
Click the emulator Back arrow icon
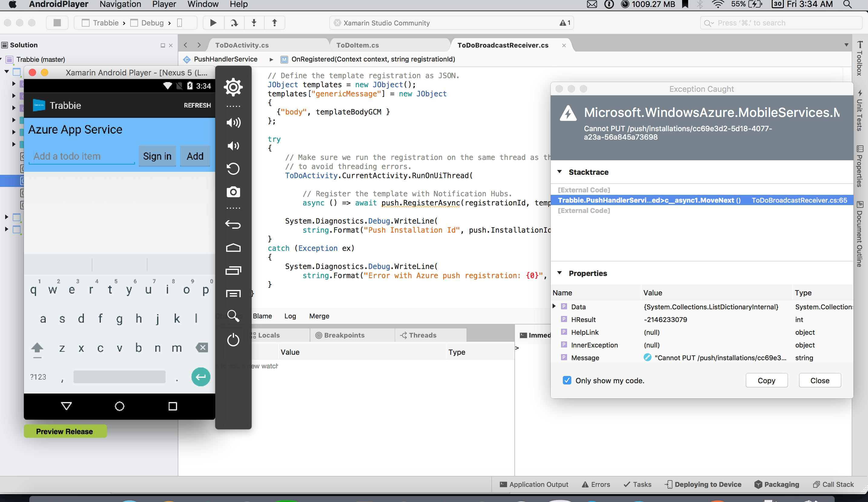(233, 225)
